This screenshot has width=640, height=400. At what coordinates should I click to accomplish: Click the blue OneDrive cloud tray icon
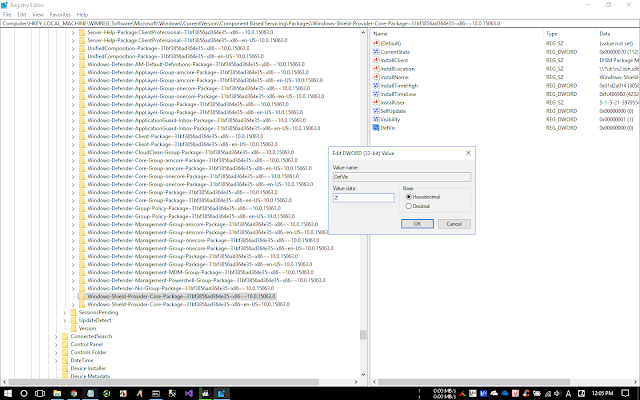pos(505,393)
